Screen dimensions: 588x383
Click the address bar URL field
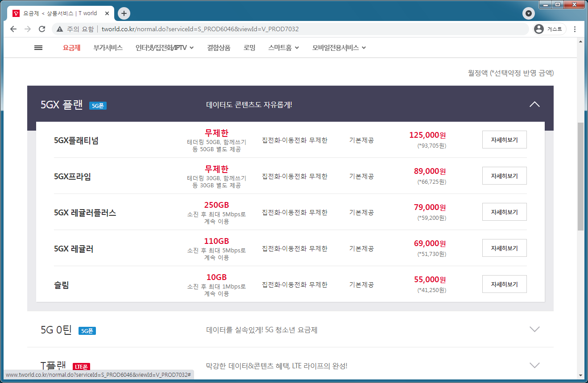tap(290, 29)
